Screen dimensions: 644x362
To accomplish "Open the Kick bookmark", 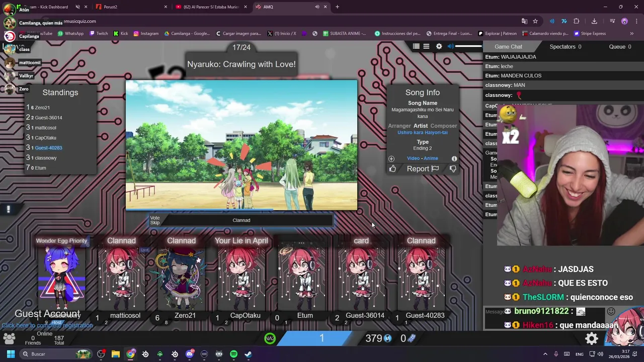I will coord(121,34).
